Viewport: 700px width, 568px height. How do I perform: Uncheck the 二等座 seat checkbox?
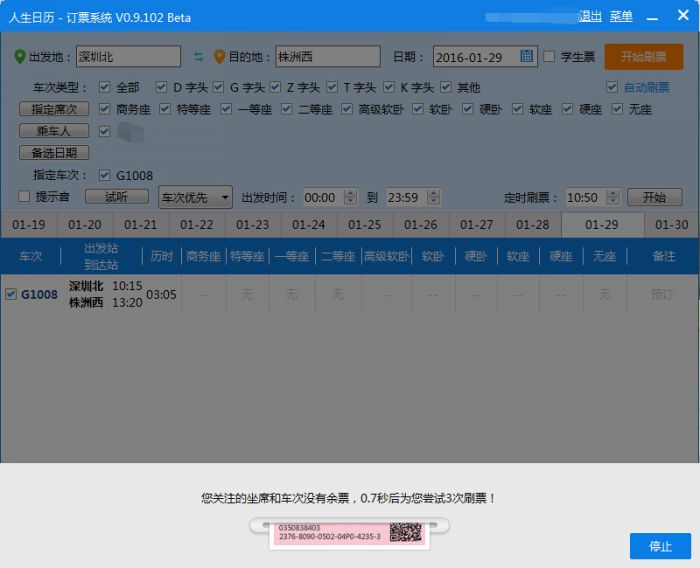click(x=287, y=109)
